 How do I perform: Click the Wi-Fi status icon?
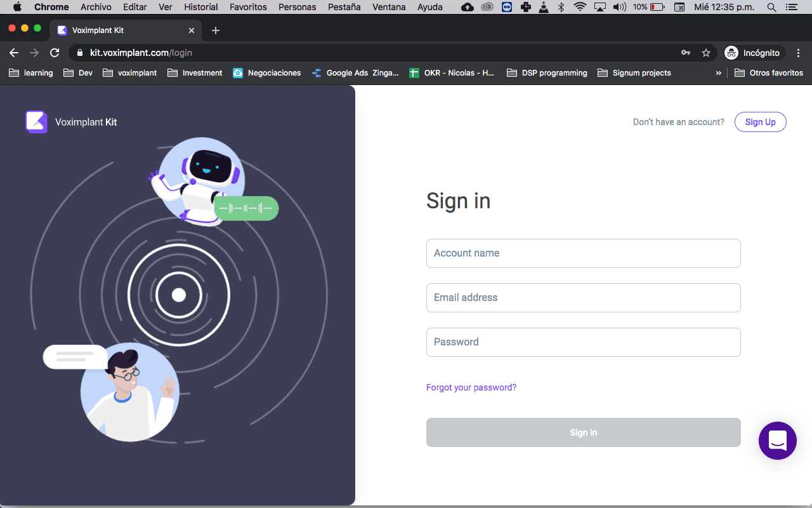point(579,7)
